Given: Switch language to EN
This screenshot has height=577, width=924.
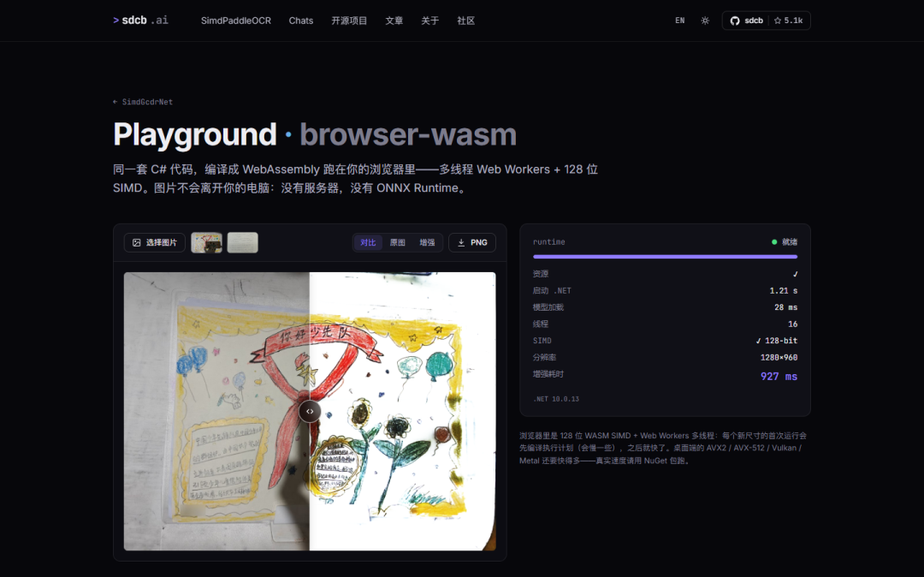Looking at the screenshot, I should [679, 21].
